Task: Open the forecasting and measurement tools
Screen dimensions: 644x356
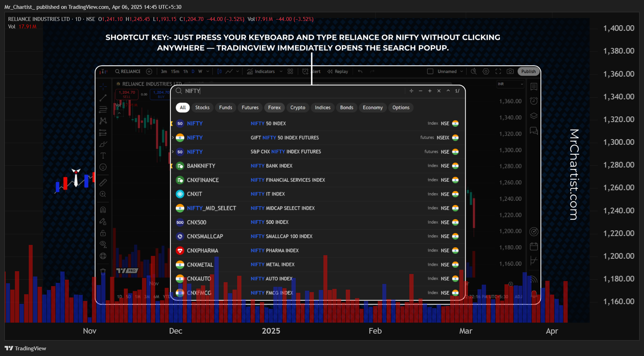Action: [103, 133]
